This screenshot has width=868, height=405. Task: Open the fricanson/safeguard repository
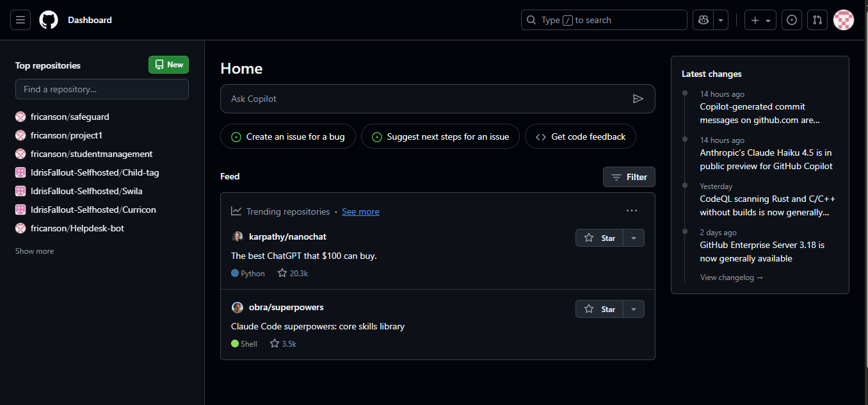(x=70, y=117)
